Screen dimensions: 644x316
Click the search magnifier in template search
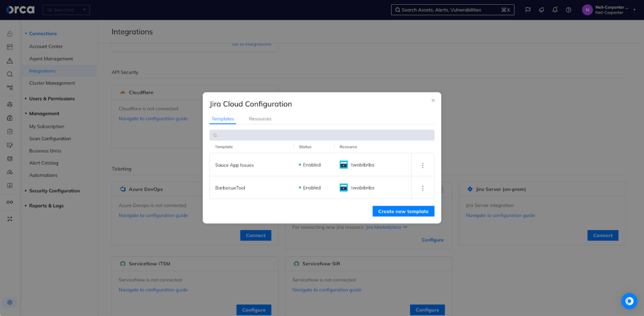[x=215, y=135]
